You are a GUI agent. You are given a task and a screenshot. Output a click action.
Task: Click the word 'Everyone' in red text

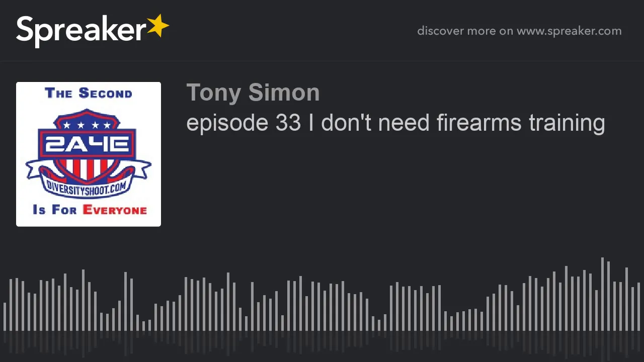point(115,210)
